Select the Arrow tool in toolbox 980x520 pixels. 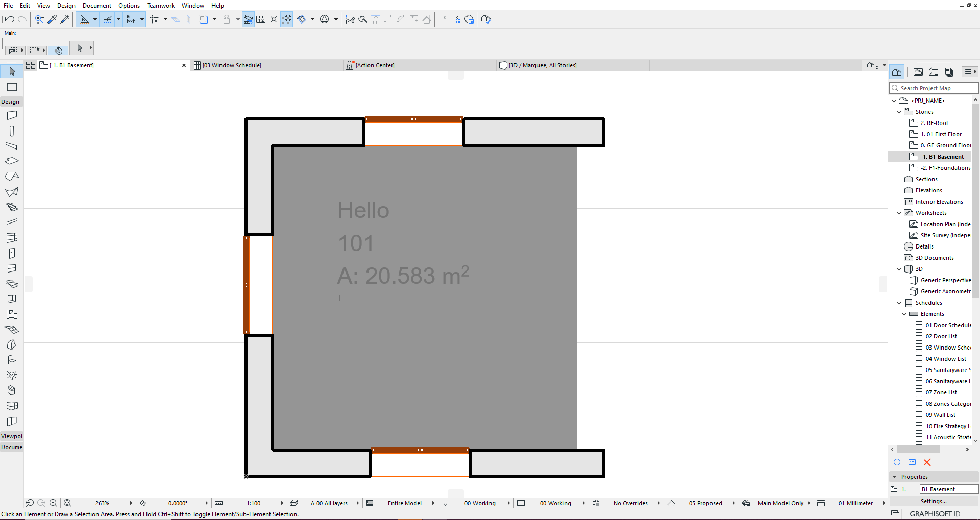coord(12,71)
